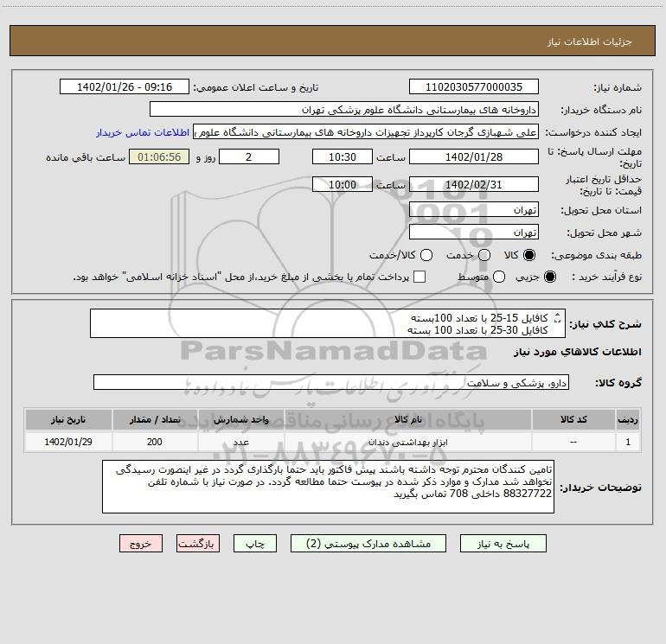This screenshot has width=666, height=644.
Task: Click the row number cell 1
Action: pos(628,442)
